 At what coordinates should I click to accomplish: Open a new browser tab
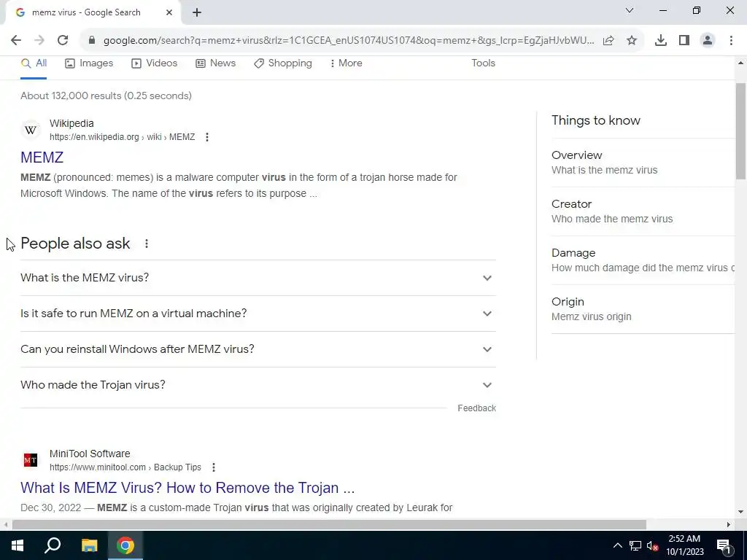197,12
